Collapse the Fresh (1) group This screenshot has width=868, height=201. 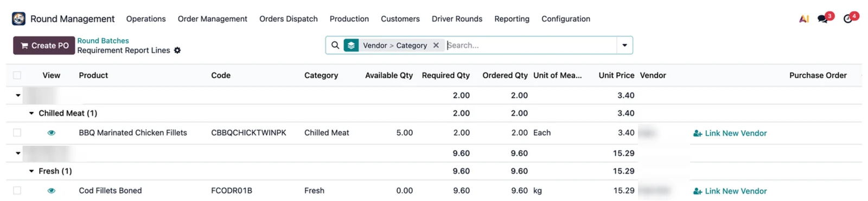point(31,171)
